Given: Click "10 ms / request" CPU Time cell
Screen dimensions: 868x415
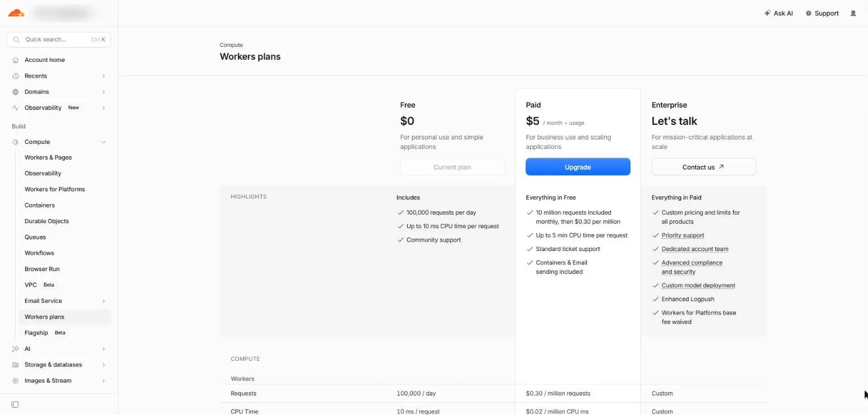Looking at the screenshot, I should pos(418,412).
